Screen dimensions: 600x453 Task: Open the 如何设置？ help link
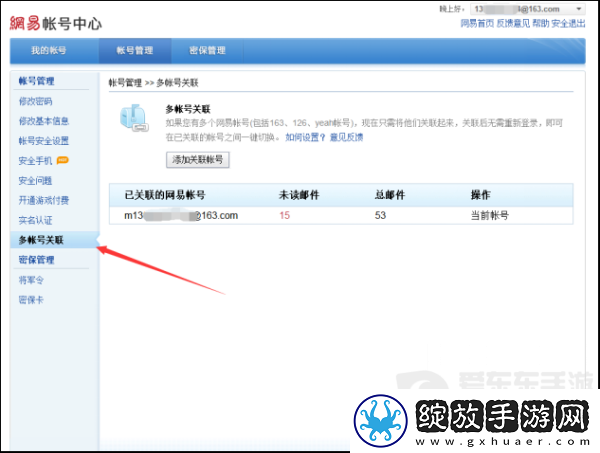point(305,137)
